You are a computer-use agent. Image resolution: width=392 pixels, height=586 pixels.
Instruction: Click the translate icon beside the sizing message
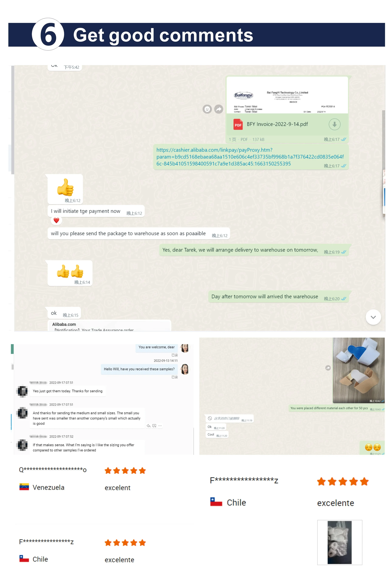coord(154,426)
